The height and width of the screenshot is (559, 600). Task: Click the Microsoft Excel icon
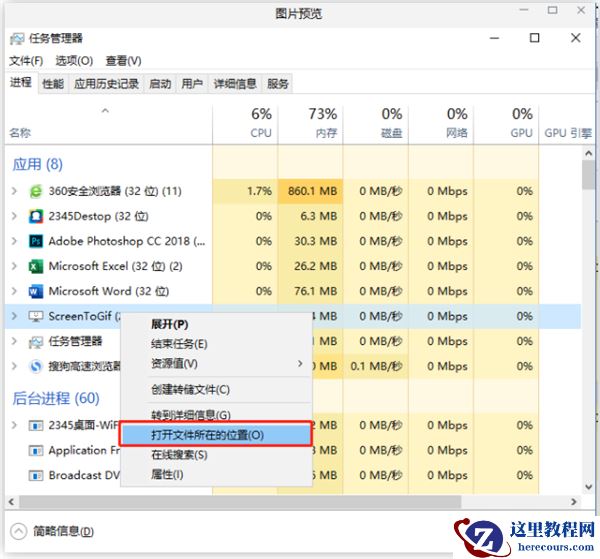(x=36, y=266)
